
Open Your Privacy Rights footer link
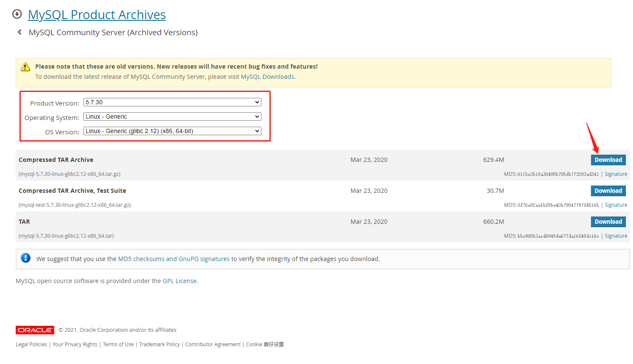pyautogui.click(x=75, y=345)
